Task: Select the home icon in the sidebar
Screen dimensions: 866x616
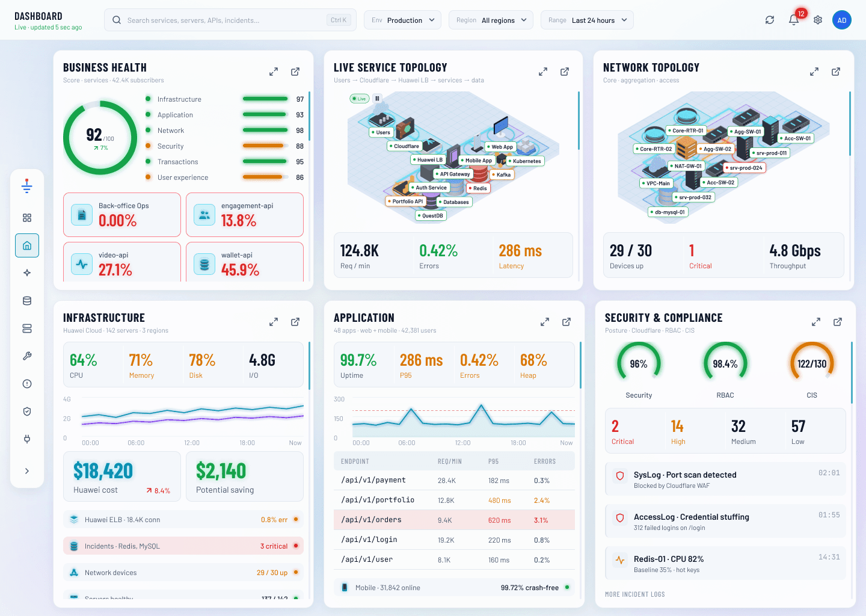Action: [27, 245]
